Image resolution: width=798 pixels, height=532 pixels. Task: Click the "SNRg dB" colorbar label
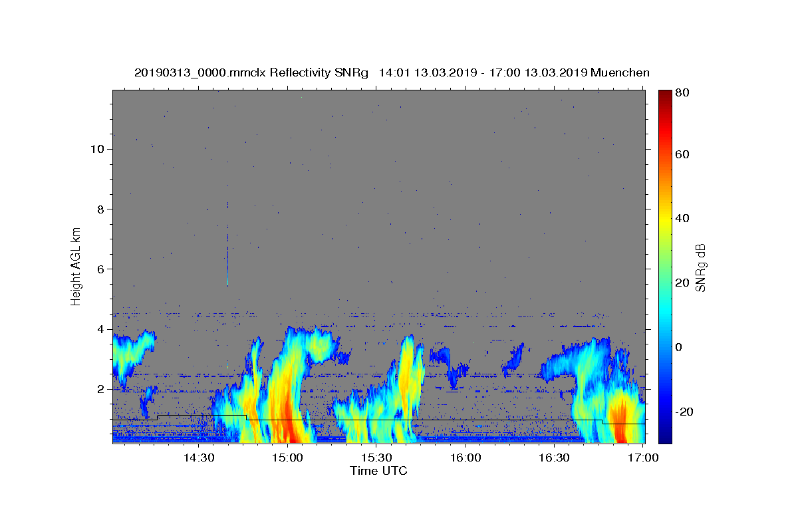pos(700,266)
